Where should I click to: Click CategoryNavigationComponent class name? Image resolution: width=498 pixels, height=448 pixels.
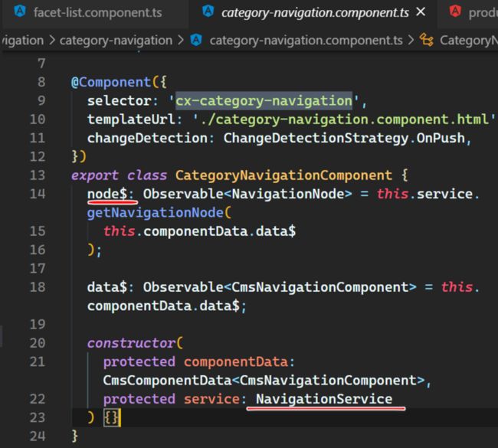click(x=283, y=175)
